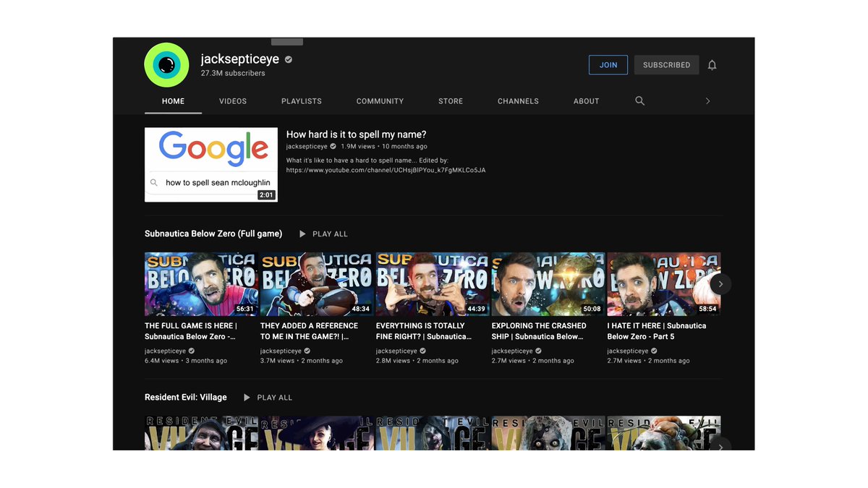Click play icon beside Subnautica PLAY ALL
This screenshot has height=488, width=868.
coord(302,234)
